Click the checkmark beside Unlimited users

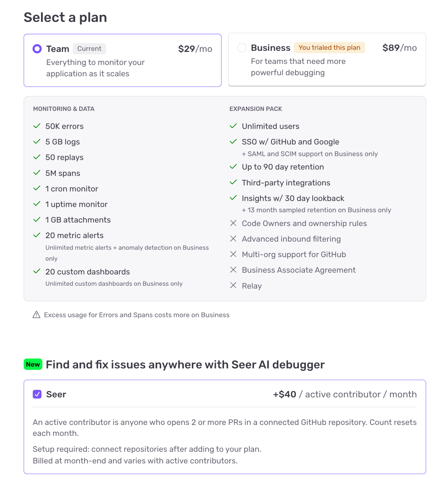point(233,126)
